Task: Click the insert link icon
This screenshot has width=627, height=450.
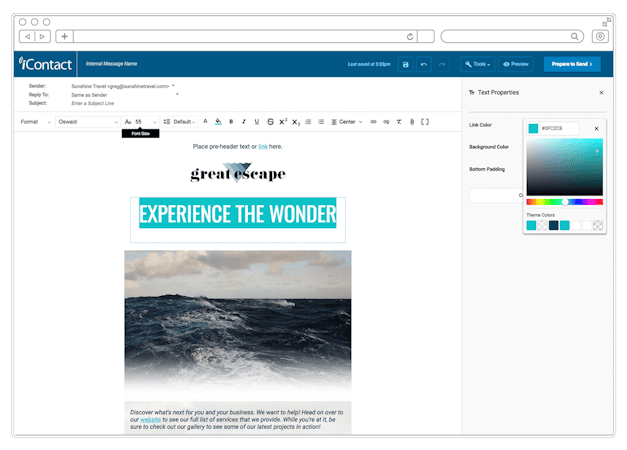Action: pos(373,122)
